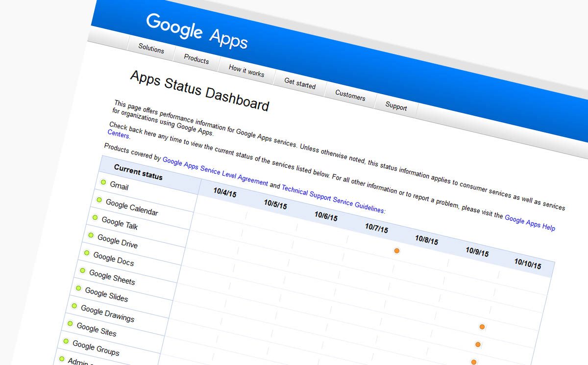Click the green status dot beside Google Groups
The width and height of the screenshot is (588, 365).
[66, 341]
